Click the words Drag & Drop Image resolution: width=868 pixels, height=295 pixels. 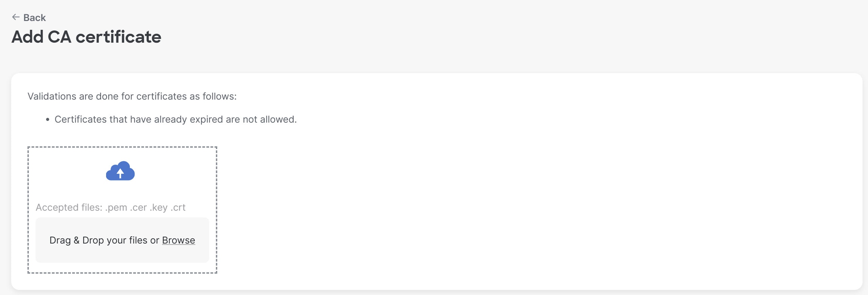click(x=76, y=240)
